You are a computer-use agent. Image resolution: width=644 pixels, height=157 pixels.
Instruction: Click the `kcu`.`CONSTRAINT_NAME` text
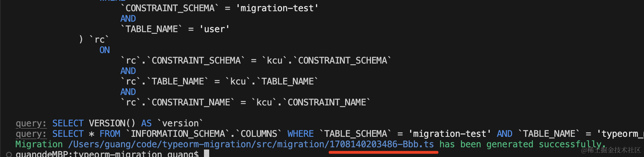(311, 102)
